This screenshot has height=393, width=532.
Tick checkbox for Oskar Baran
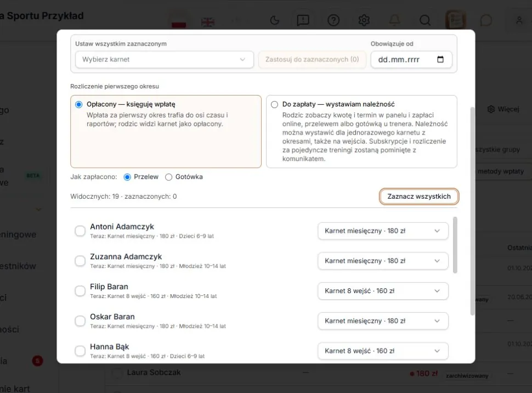(x=80, y=321)
